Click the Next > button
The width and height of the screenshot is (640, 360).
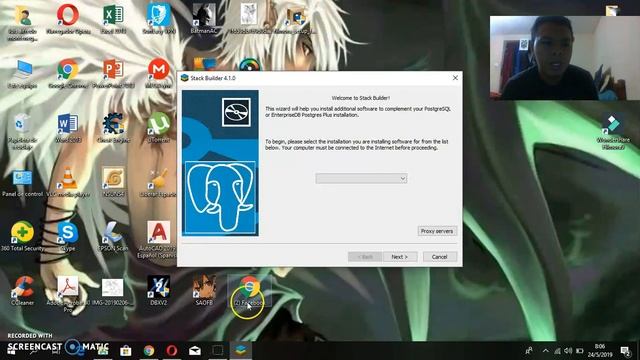[400, 257]
